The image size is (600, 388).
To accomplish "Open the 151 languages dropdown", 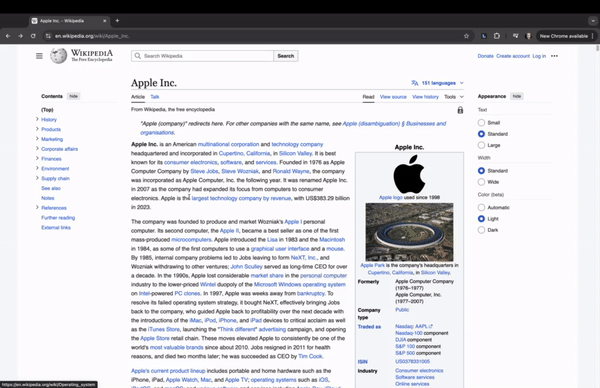I will pos(437,83).
